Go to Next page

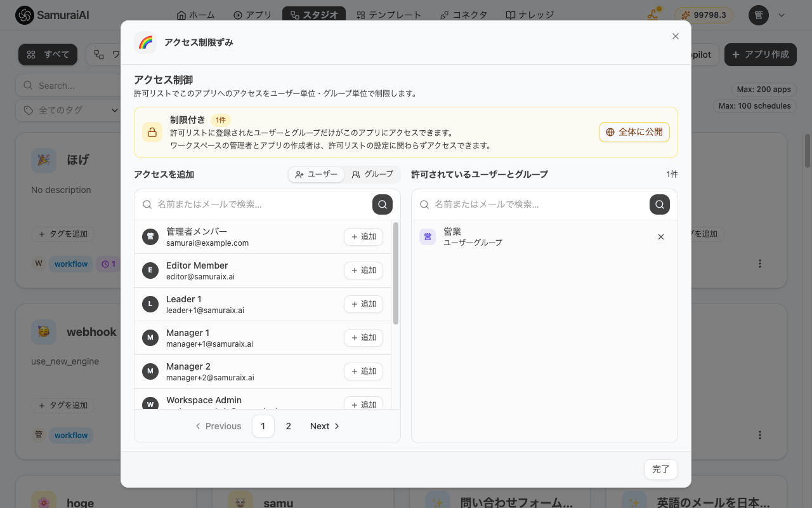coord(325,426)
